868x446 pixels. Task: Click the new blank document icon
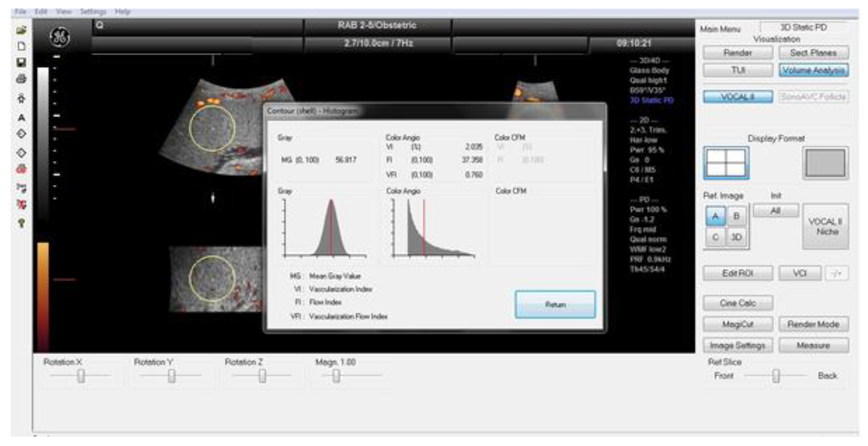[x=21, y=46]
